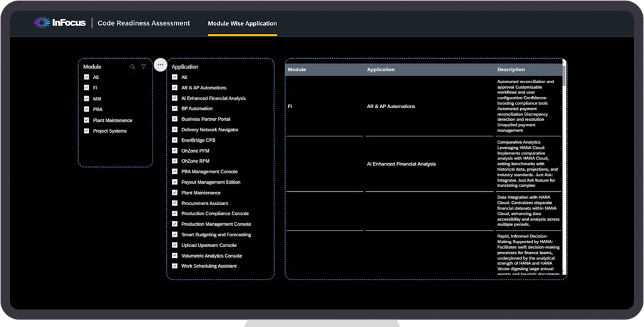Screen dimensions: 644x327
Task: Toggle Upload Upstream Console checkbox
Action: click(x=174, y=245)
